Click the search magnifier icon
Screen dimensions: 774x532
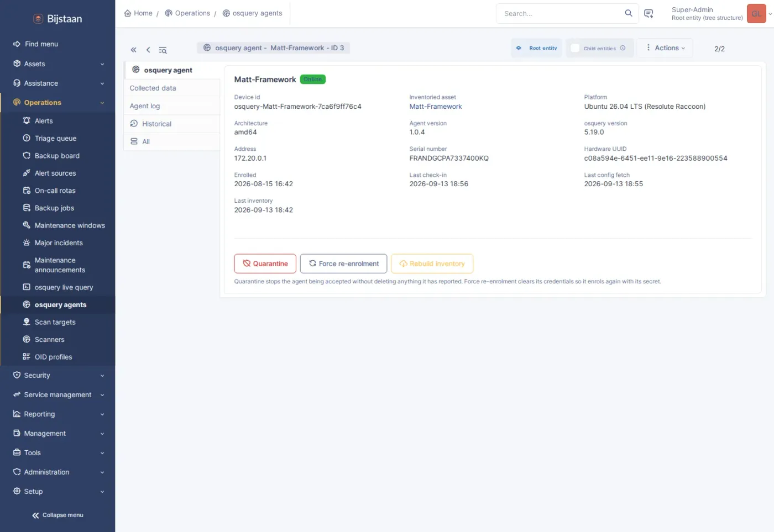(629, 13)
